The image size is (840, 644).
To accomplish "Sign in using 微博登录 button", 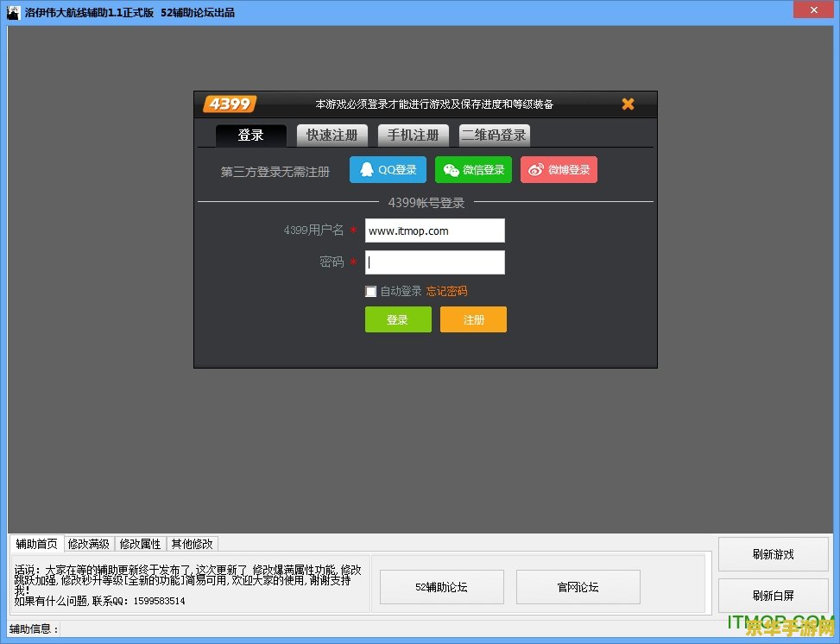I will [559, 170].
